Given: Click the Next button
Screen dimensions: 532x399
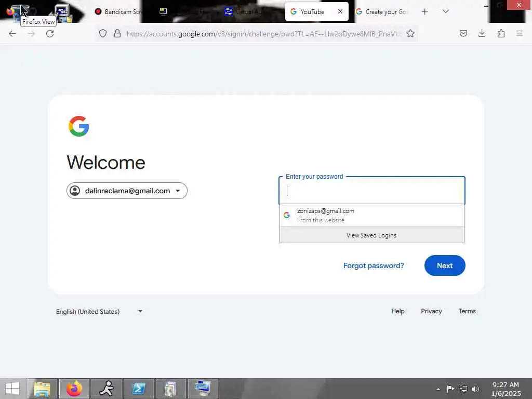Looking at the screenshot, I should pos(445,265).
